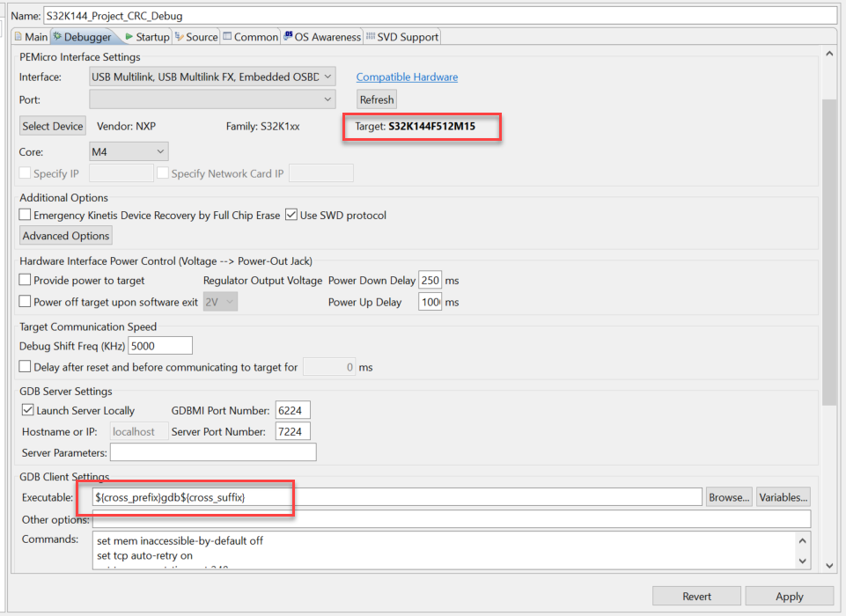Image resolution: width=846 pixels, height=616 pixels.
Task: Click the Apply button
Action: coord(788,596)
